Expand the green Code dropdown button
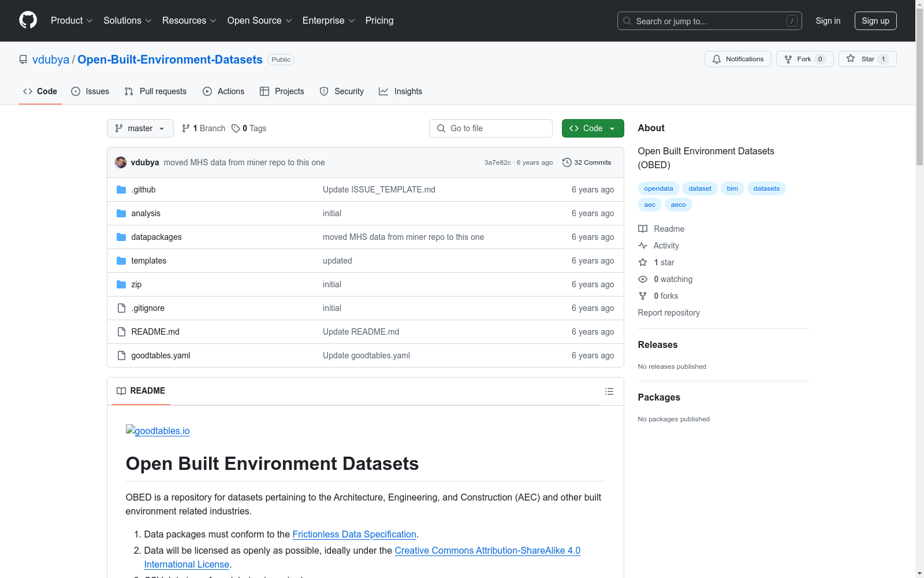The width and height of the screenshot is (924, 578). pyautogui.click(x=593, y=128)
